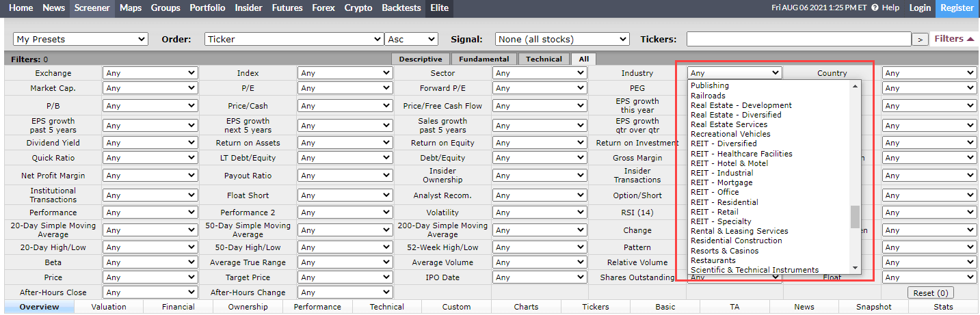Open the Maps menu item
This screenshot has height=315, width=980.
tap(131, 8)
